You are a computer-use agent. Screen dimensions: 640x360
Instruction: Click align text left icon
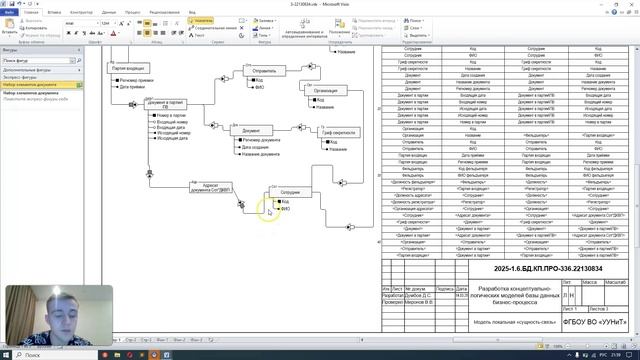(x=140, y=33)
